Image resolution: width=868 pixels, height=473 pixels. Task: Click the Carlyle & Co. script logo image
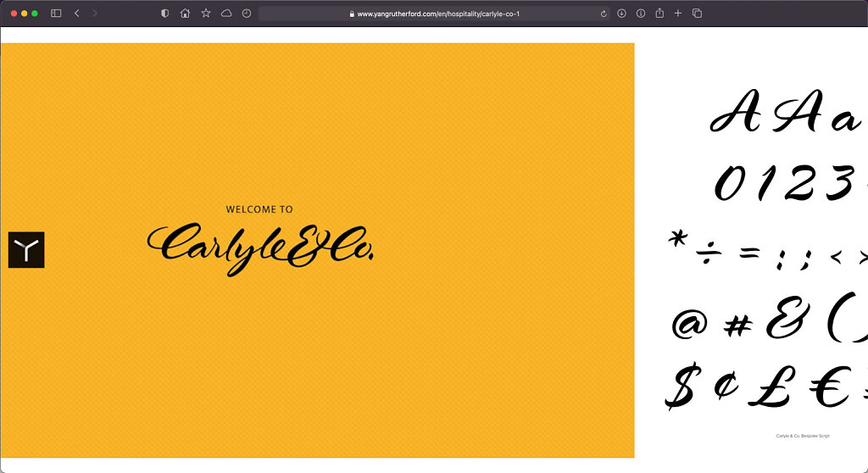coord(260,249)
